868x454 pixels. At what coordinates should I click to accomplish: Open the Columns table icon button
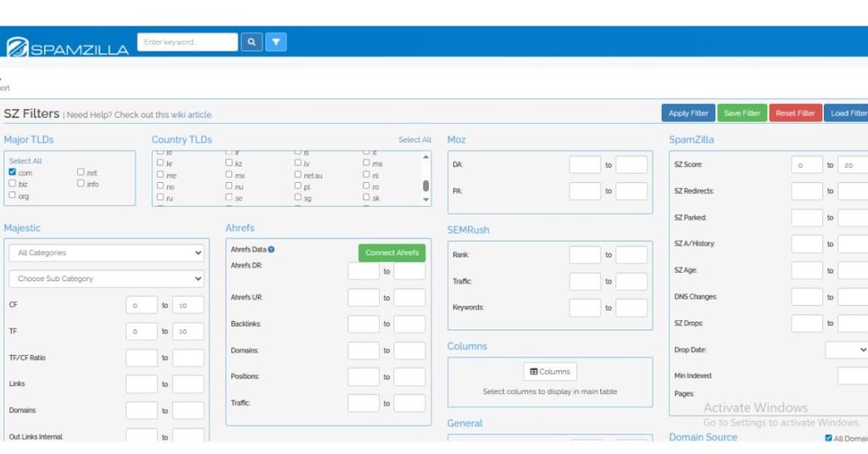(x=549, y=372)
